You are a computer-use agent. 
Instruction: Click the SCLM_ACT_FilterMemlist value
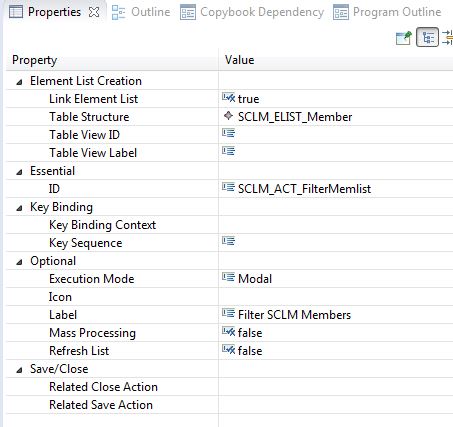click(304, 189)
